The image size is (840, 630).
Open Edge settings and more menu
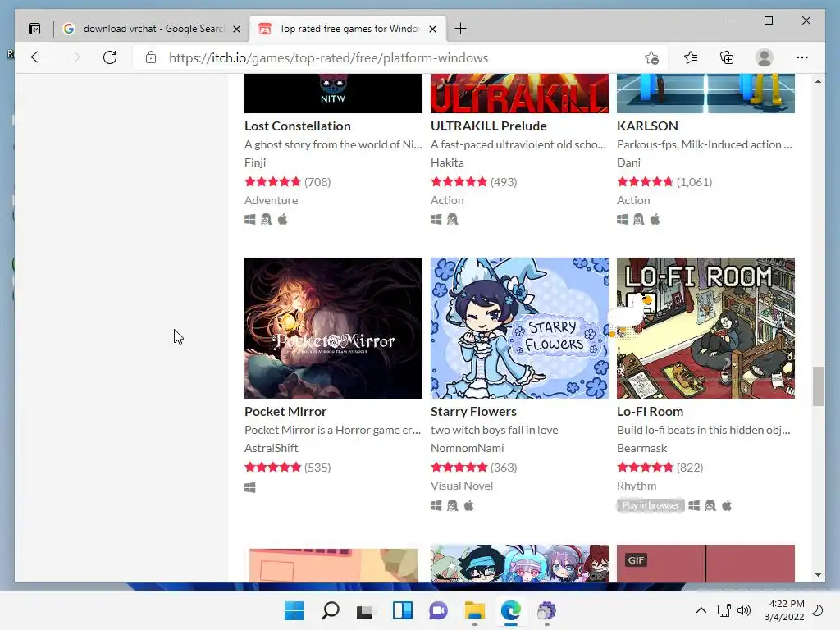802,57
